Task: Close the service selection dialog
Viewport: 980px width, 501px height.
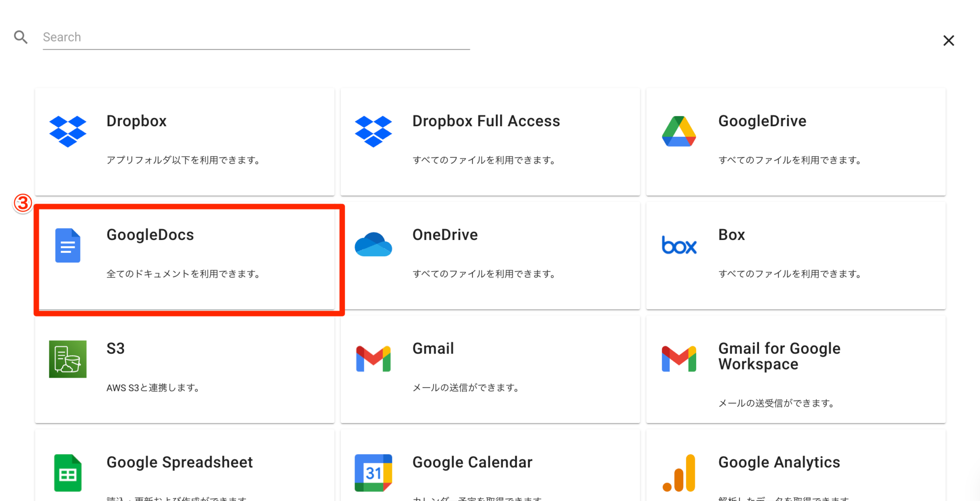Action: (x=948, y=41)
